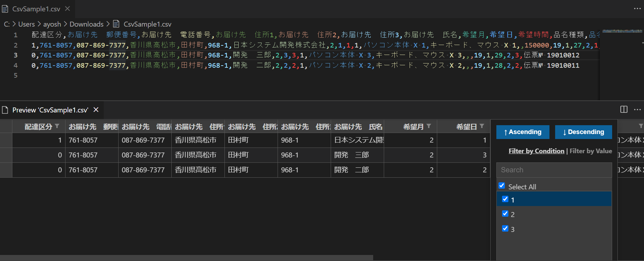Open more actions in preview panel
This screenshot has width=644, height=261.
(x=637, y=110)
